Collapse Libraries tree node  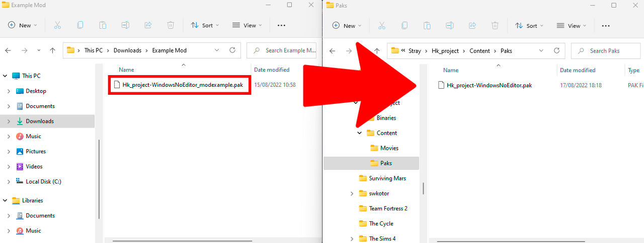click(6, 200)
